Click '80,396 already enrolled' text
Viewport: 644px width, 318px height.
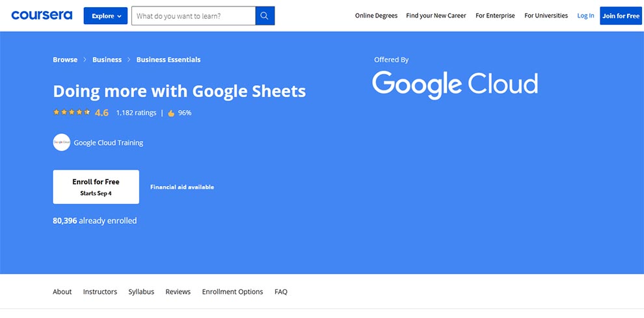point(95,220)
